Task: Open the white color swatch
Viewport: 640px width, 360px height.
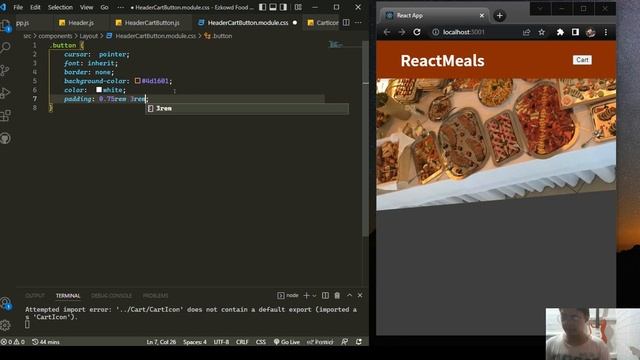Action: [99, 90]
